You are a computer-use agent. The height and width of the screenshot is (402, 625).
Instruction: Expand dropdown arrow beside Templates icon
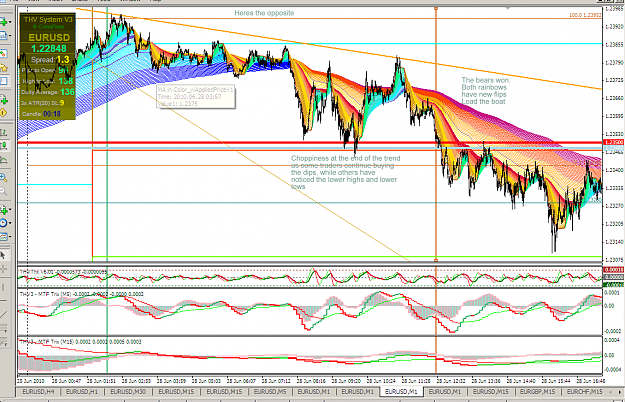coord(10,237)
